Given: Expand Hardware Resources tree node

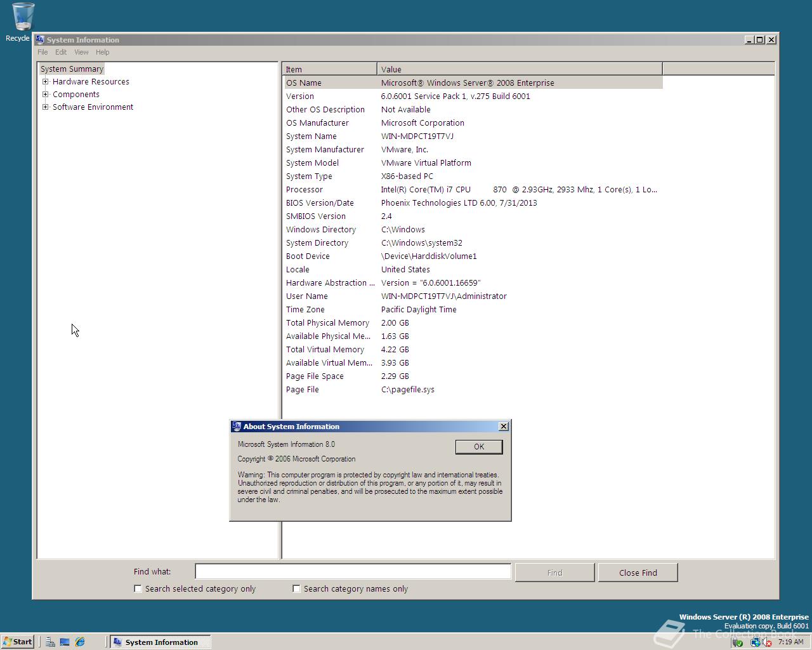Looking at the screenshot, I should 46,81.
